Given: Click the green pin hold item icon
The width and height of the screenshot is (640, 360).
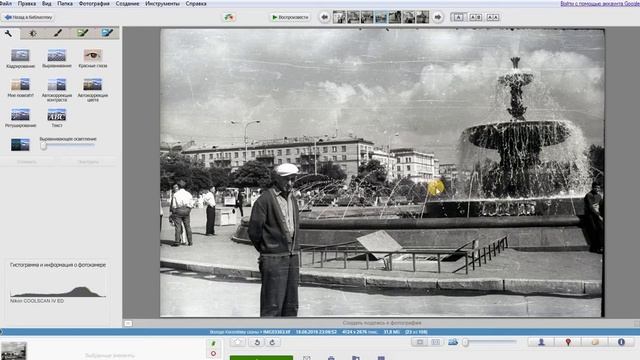Looking at the screenshot, I should point(213,344).
